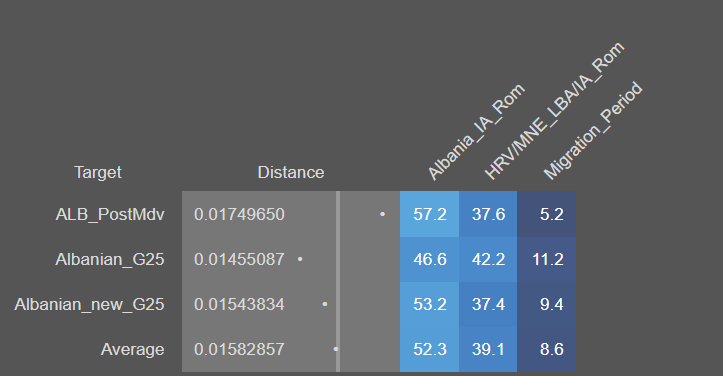Click the 42.2 blue cell
Image resolution: width=723 pixels, height=376 pixels.
[x=488, y=259]
